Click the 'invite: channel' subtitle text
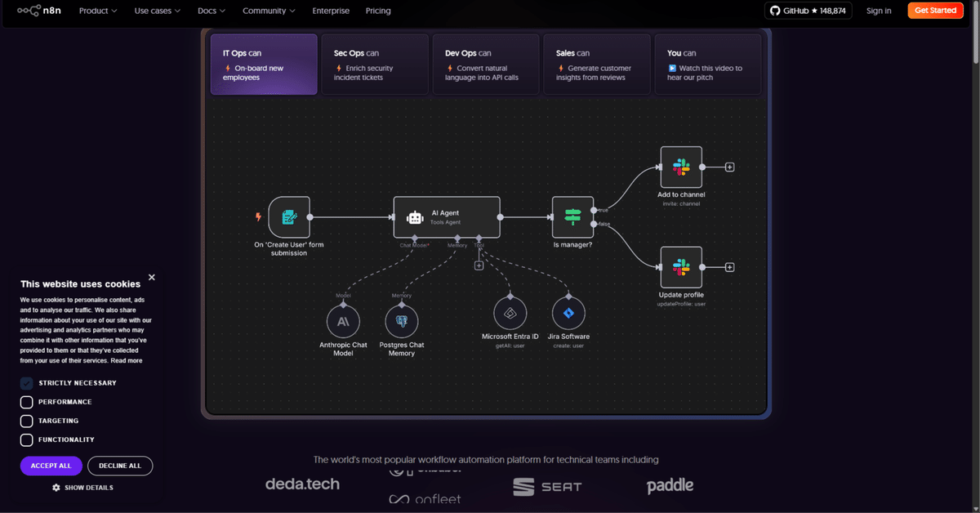The image size is (980, 513). click(681, 203)
